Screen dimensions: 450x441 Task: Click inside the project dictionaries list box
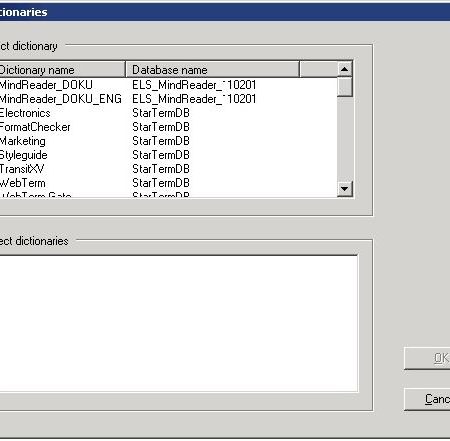(x=179, y=323)
